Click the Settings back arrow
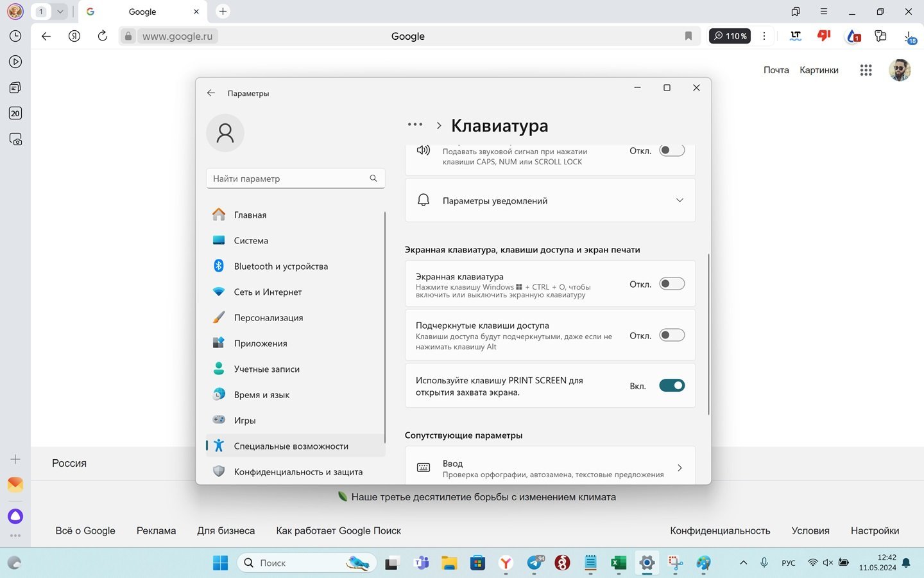924x578 pixels. click(x=211, y=93)
